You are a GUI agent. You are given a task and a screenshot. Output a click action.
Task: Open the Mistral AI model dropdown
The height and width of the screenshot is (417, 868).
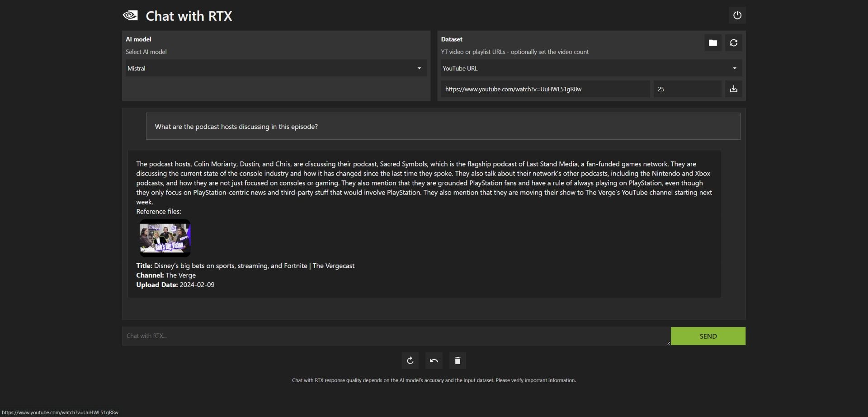click(276, 68)
